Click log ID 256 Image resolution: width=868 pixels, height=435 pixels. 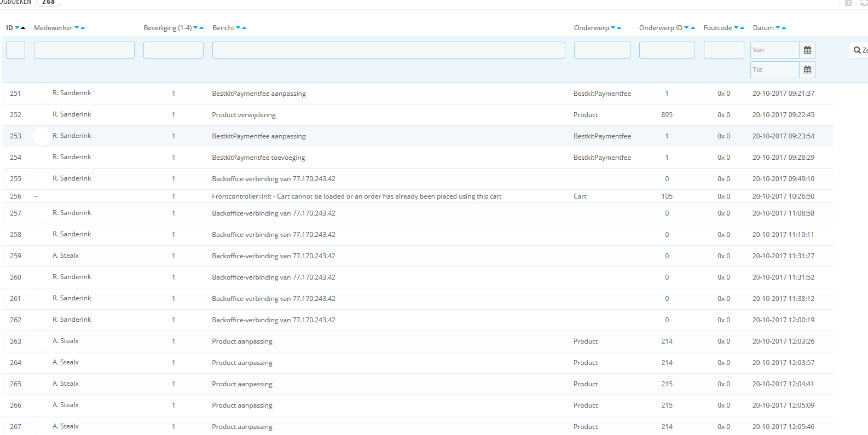point(15,196)
